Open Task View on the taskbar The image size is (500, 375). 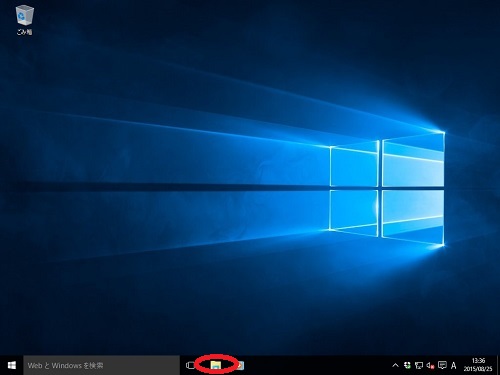190,365
